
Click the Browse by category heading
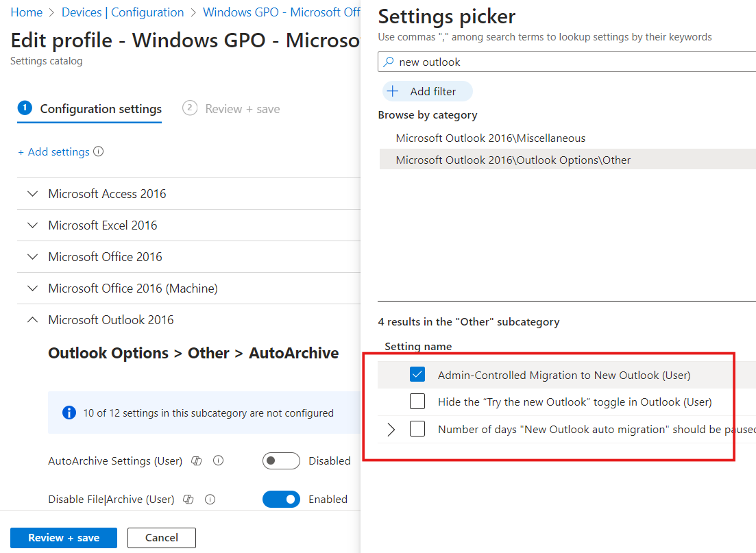click(x=428, y=114)
